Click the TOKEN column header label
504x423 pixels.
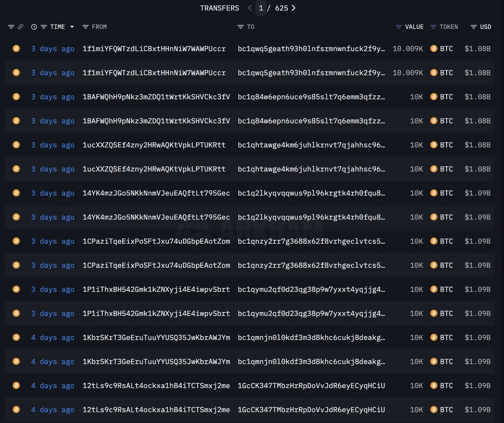pyautogui.click(x=449, y=27)
